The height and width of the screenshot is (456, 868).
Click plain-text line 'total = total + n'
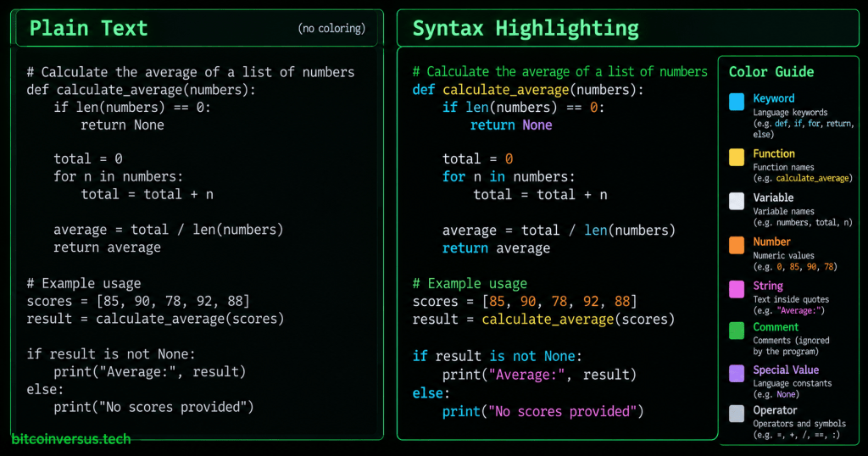pos(147,194)
